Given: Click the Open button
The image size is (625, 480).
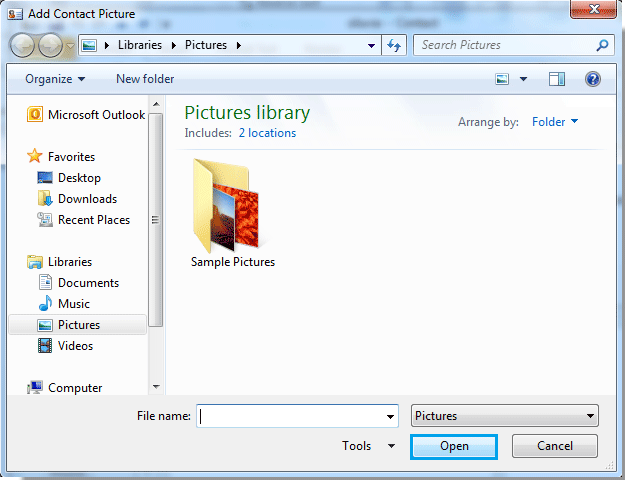Looking at the screenshot, I should pyautogui.click(x=454, y=446).
